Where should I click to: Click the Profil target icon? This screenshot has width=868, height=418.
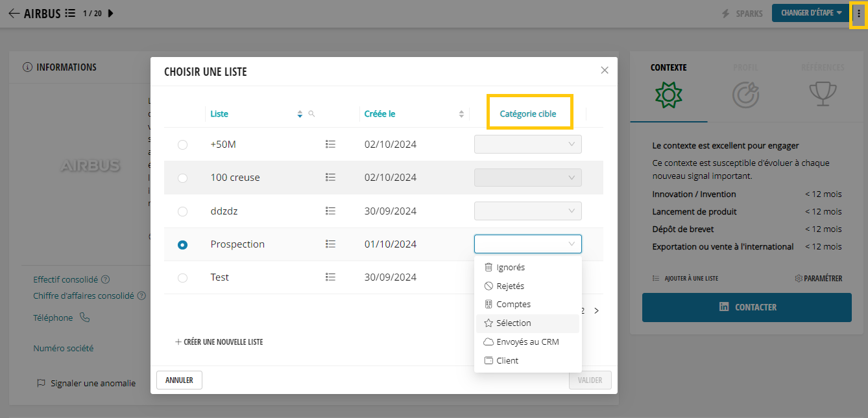[745, 95]
